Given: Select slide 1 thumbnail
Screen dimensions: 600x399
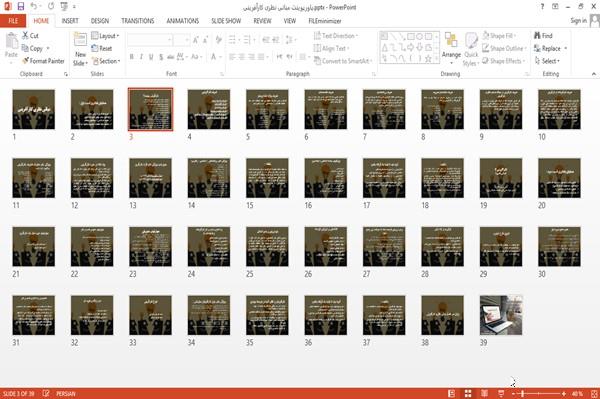Looking at the screenshot, I should [34, 109].
